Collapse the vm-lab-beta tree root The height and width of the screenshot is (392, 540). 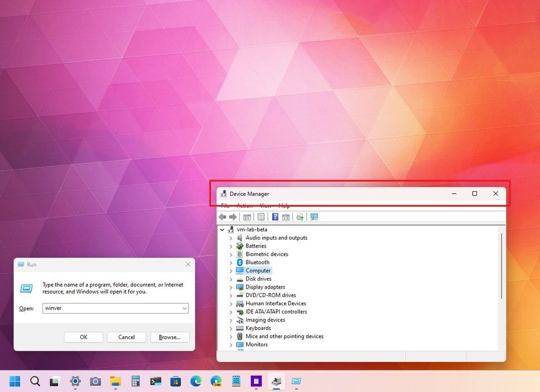coord(223,229)
